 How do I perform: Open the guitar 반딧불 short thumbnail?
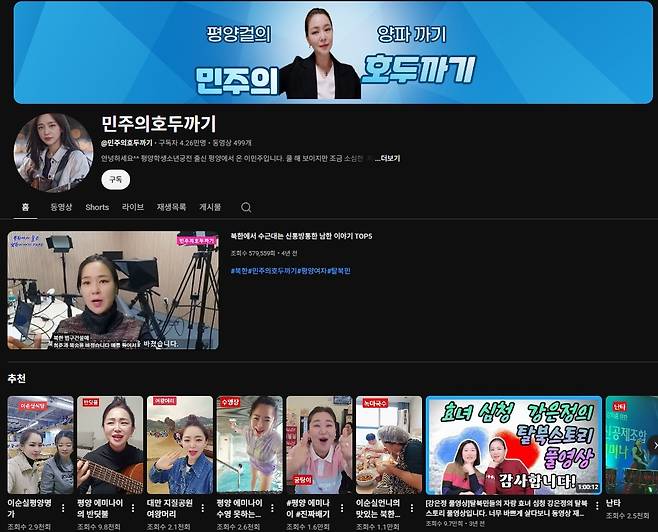click(x=110, y=445)
